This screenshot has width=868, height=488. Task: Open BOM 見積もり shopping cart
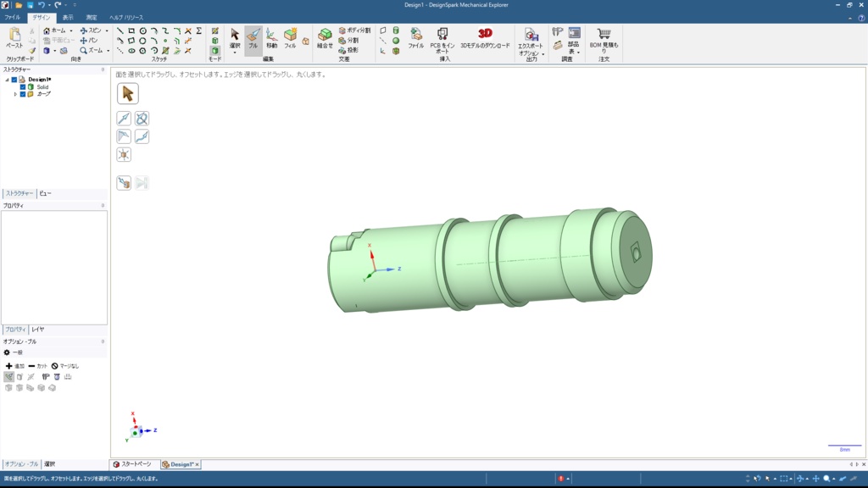point(604,40)
